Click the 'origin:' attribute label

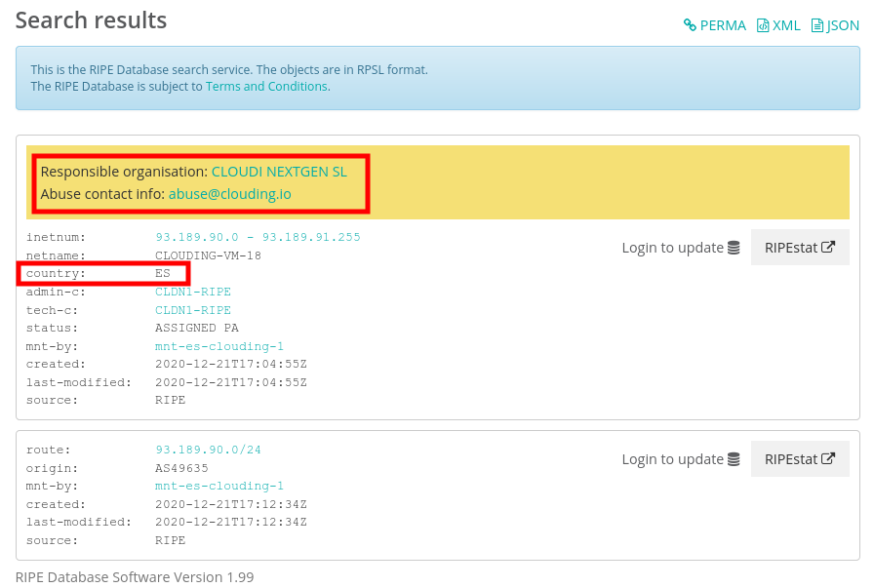coord(52,468)
